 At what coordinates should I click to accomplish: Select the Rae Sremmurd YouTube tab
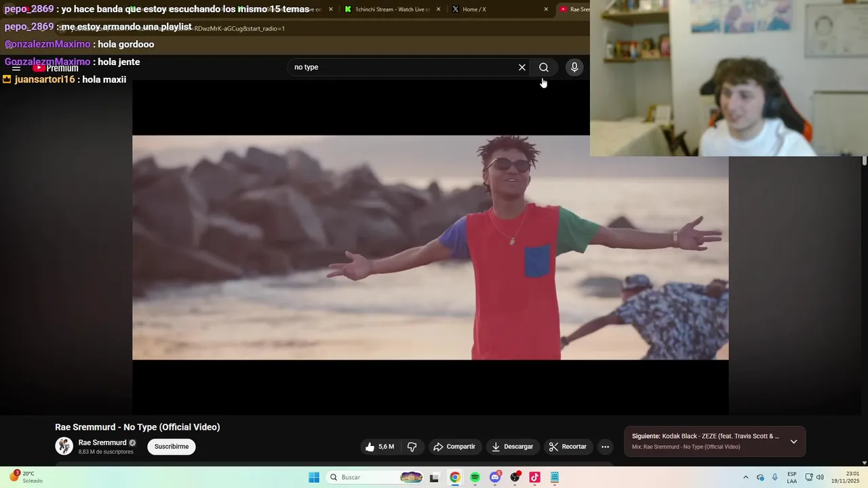575,9
